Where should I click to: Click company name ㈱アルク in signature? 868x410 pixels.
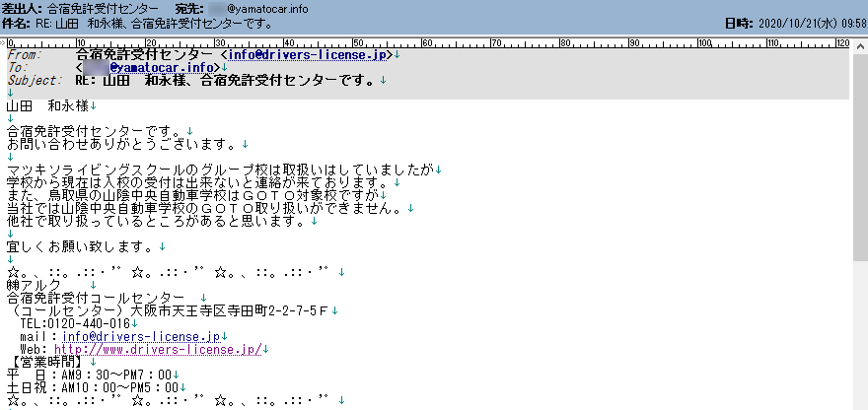pos(35,285)
